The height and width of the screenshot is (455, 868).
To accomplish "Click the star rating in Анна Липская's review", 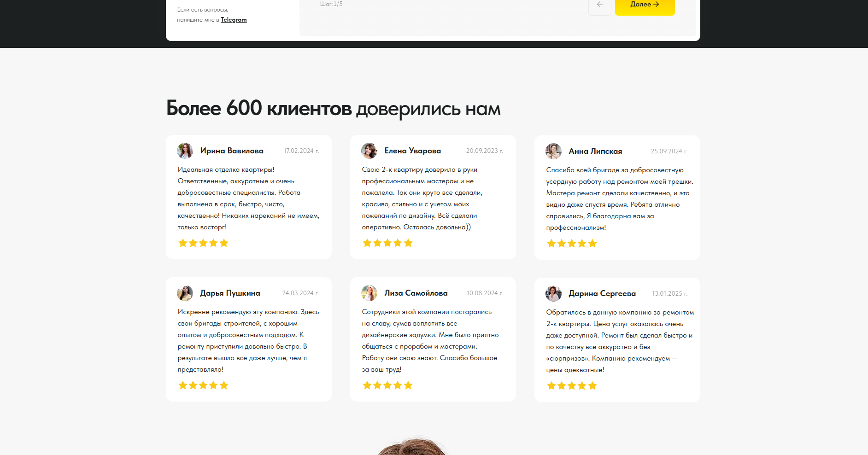I will 572,243.
